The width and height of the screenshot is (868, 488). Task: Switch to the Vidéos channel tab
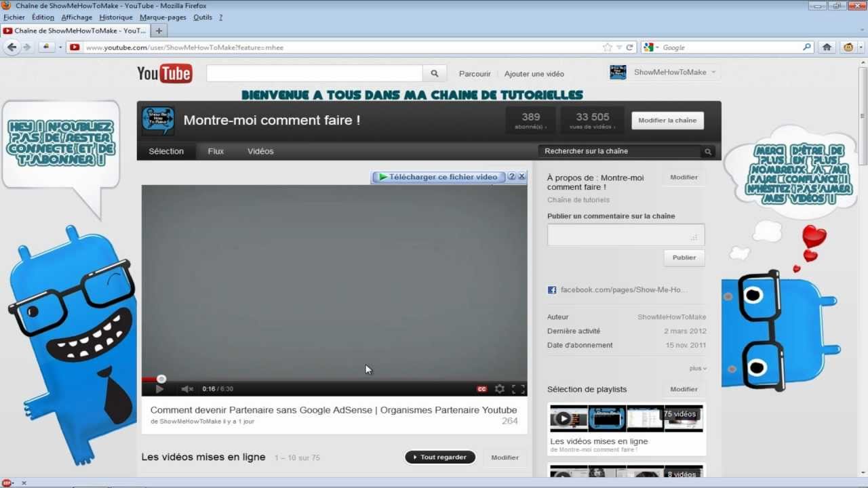(x=260, y=151)
